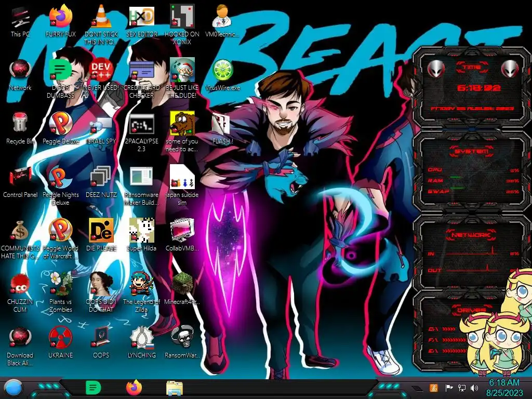This screenshot has width=532, height=399.
Task: Click the right alien head on the TIME gadget
Action: tap(510, 69)
